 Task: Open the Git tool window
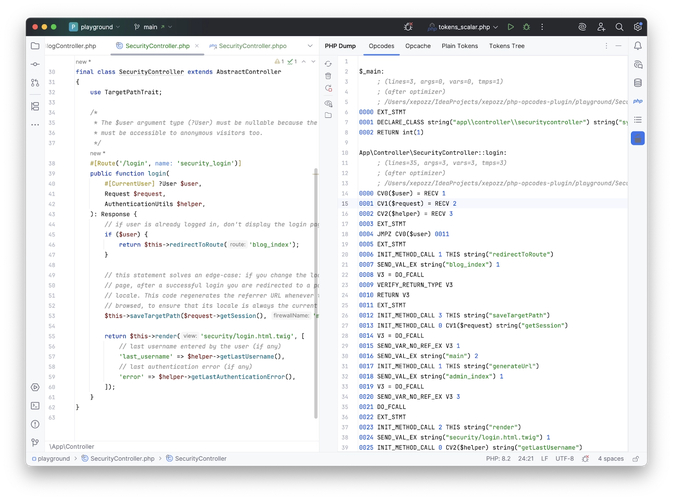coord(35,442)
